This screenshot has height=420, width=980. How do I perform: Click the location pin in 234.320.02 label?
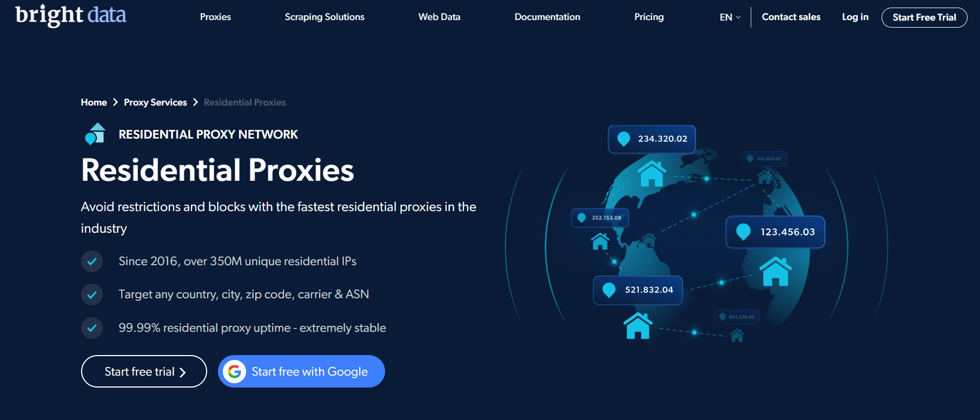(x=624, y=139)
